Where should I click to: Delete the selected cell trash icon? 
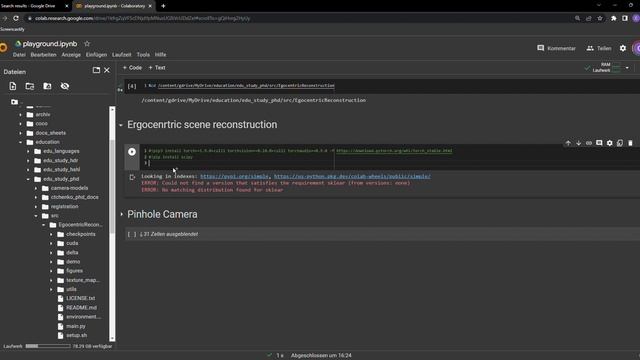point(630,143)
